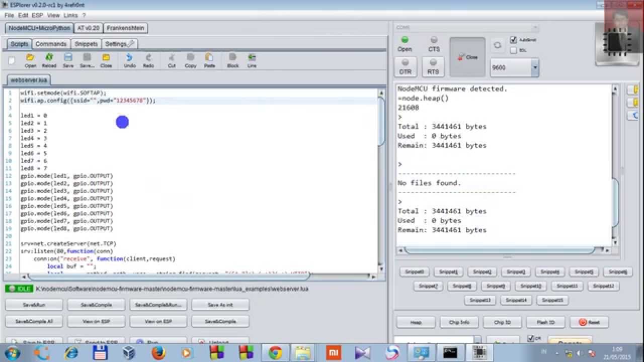
Task: Open the Links menu
Action: click(71, 16)
